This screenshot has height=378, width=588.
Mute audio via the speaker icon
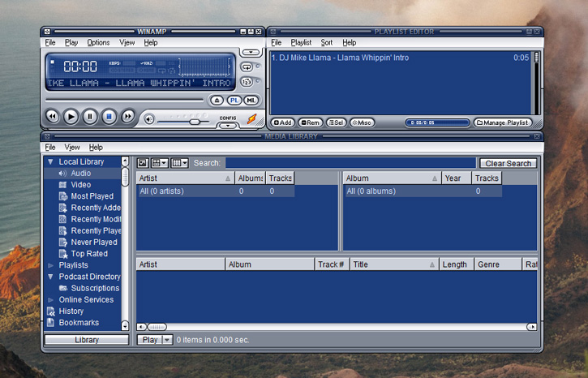point(149,119)
